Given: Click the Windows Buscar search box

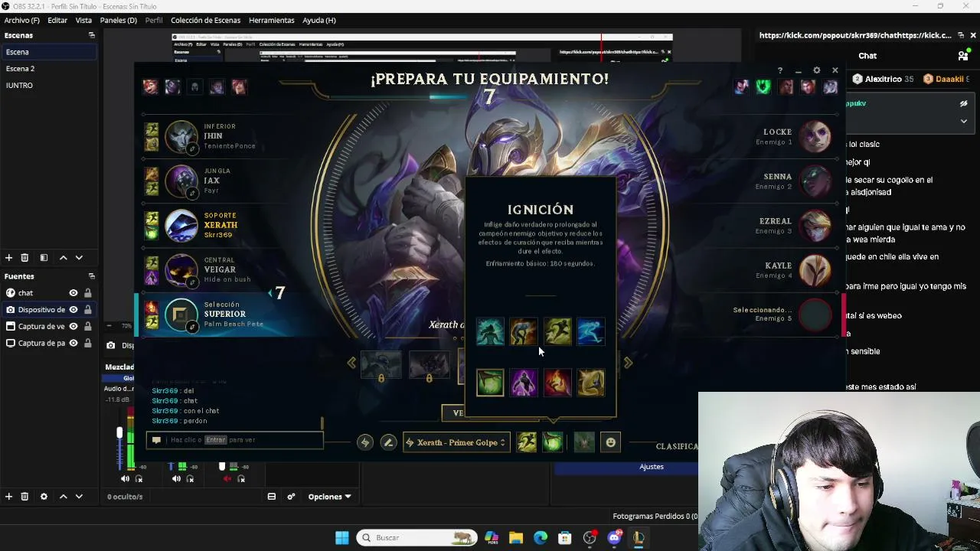Looking at the screenshot, I should (x=418, y=537).
